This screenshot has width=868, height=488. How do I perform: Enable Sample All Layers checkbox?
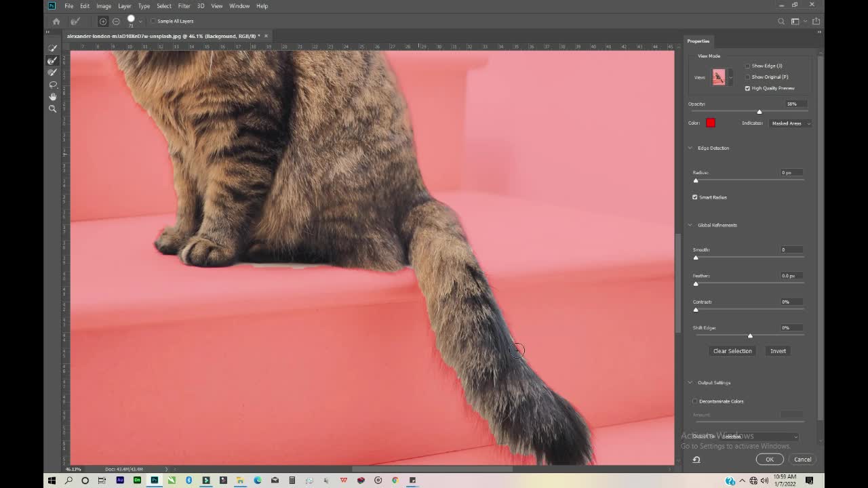tap(154, 21)
